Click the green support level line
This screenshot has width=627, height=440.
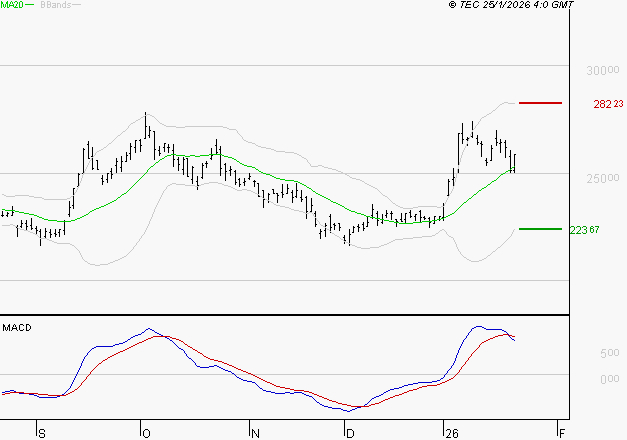pyautogui.click(x=540, y=229)
